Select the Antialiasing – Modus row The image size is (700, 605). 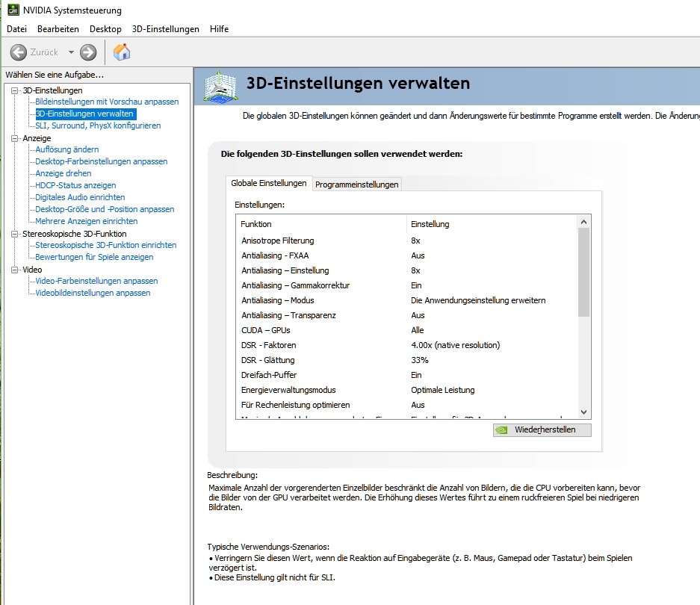pyautogui.click(x=406, y=300)
